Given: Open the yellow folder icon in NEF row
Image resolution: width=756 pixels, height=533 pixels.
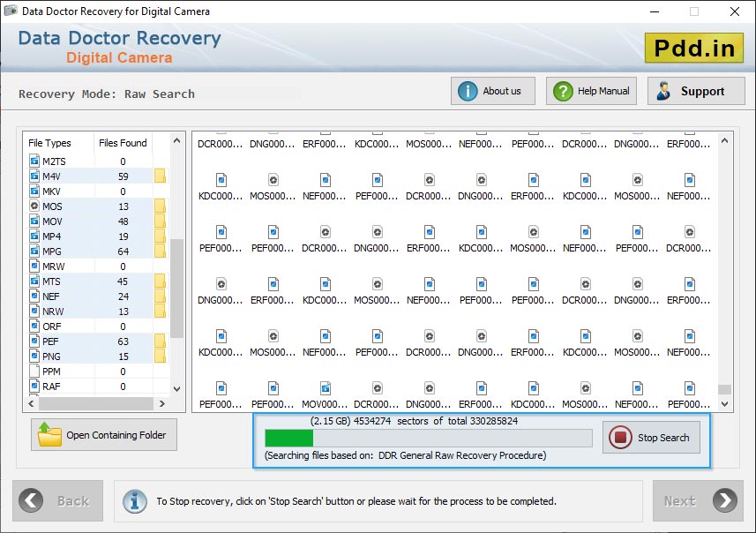Looking at the screenshot, I should (x=160, y=296).
